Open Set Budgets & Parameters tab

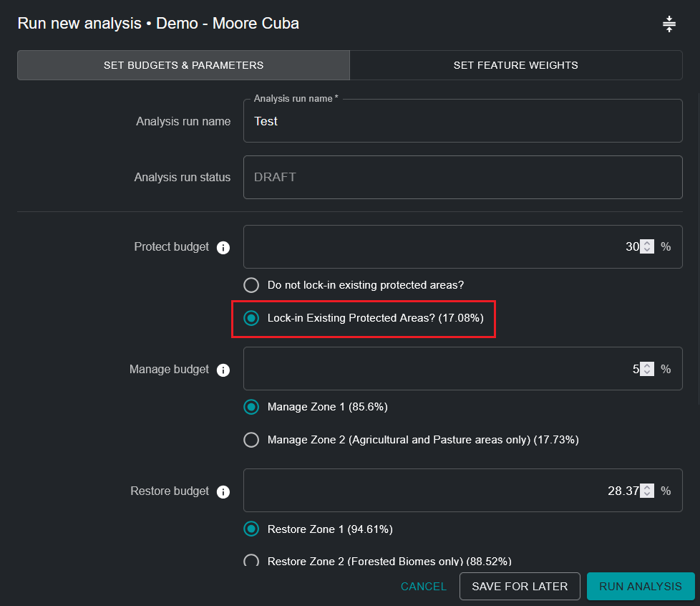pos(183,65)
